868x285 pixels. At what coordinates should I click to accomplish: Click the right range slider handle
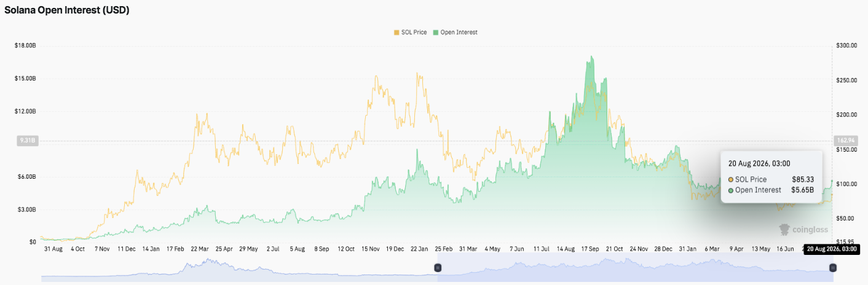pyautogui.click(x=832, y=268)
